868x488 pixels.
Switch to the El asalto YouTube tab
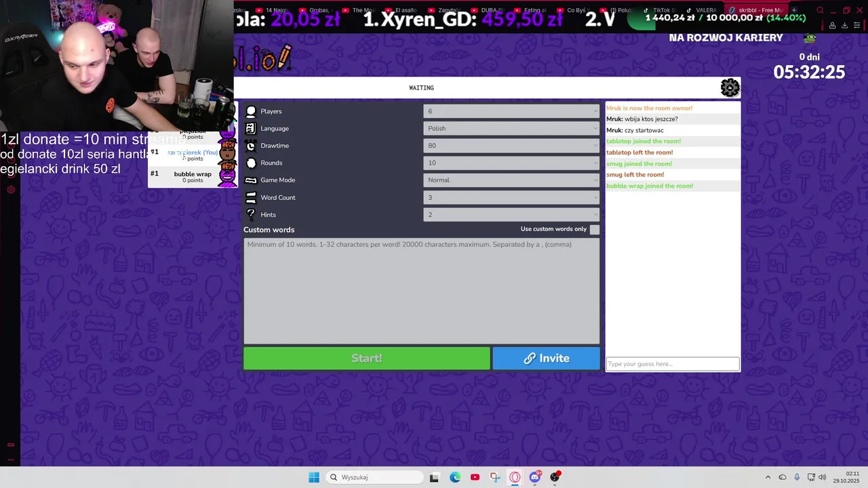coord(400,10)
